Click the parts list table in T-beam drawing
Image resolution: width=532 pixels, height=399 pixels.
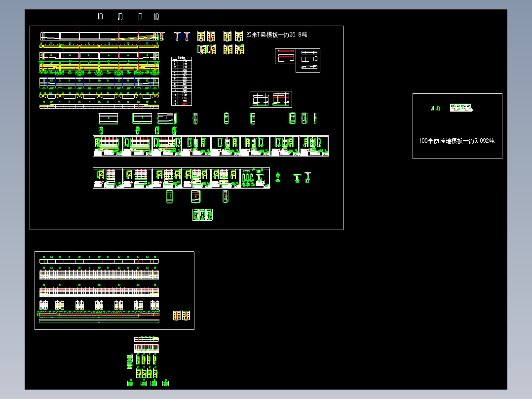pyautogui.click(x=182, y=81)
